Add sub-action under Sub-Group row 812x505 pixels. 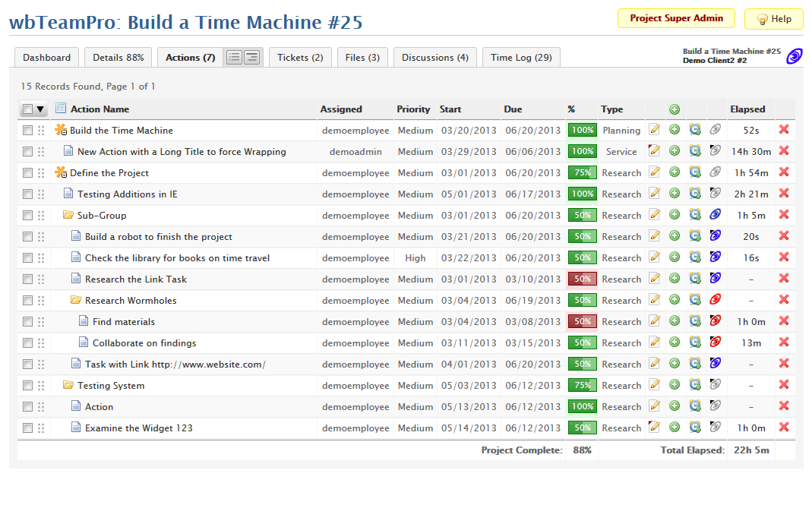pos(675,215)
